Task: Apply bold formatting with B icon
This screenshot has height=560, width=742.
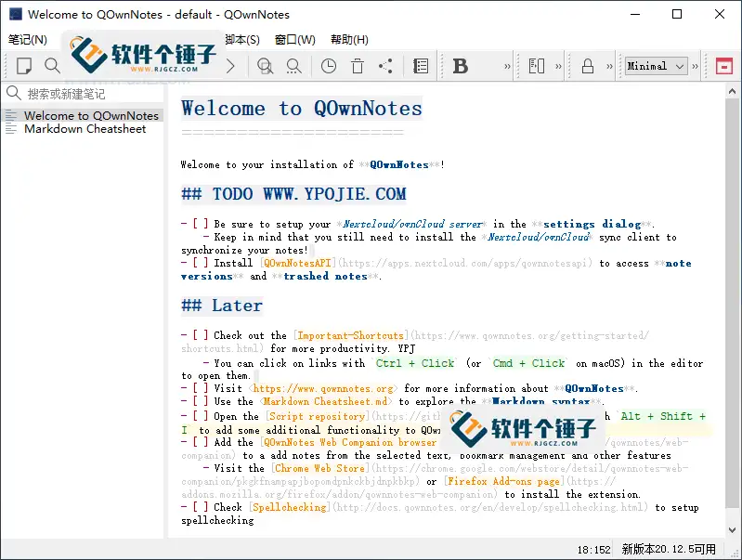Action: click(461, 66)
